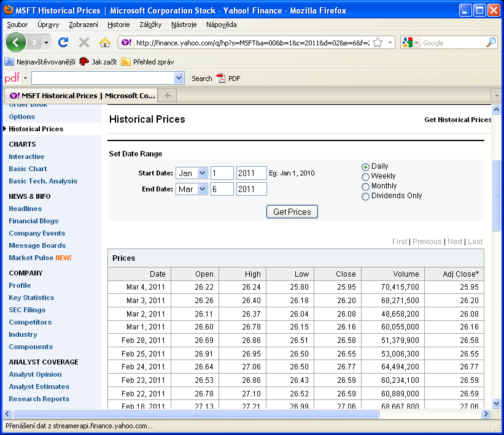Select the MSFT Historical Prices tab
This screenshot has height=435, width=504.
(x=82, y=96)
